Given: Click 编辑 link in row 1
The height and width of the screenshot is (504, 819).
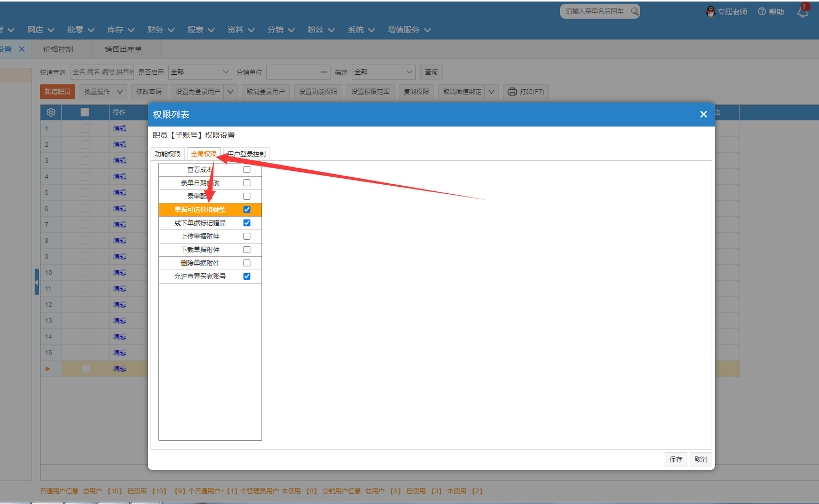Looking at the screenshot, I should [120, 129].
